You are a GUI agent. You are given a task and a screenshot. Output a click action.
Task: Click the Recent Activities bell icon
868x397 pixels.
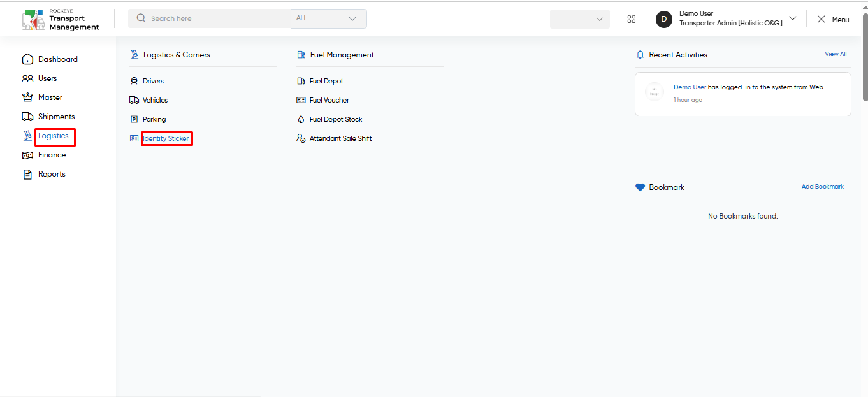tap(640, 55)
